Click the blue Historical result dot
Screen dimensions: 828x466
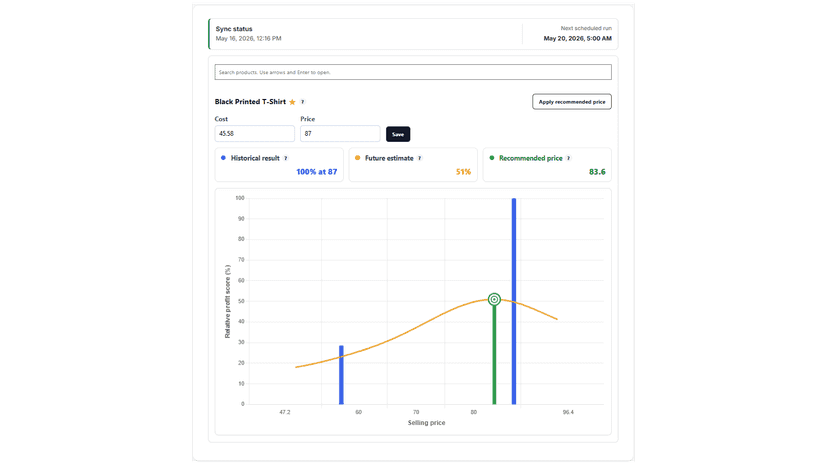[223, 158]
